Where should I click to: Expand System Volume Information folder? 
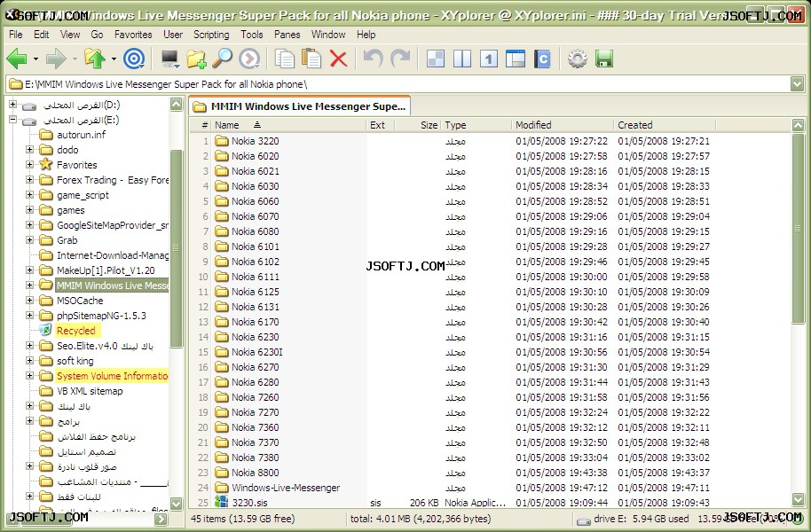[x=29, y=376]
